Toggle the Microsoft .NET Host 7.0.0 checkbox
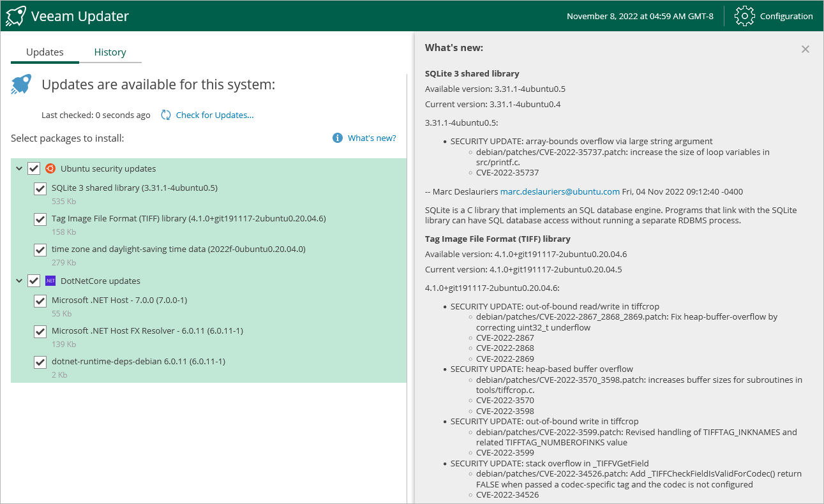Viewport: 824px width, 504px height. [x=40, y=300]
